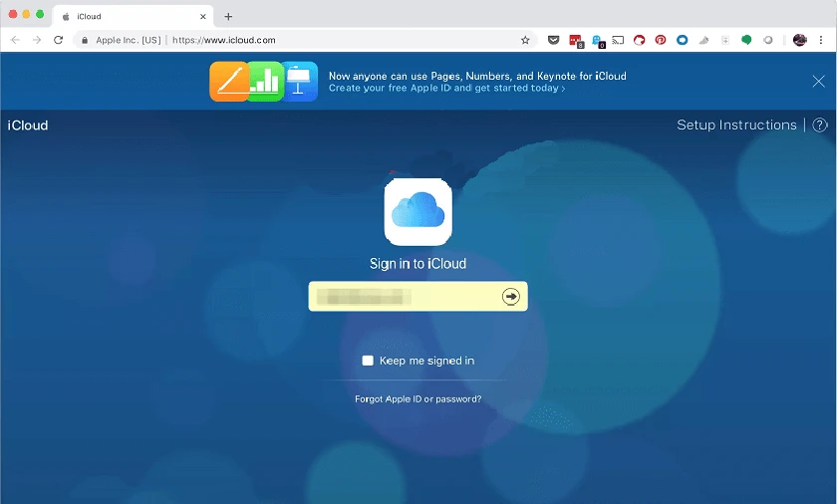Click the red circular extension left of Pinterest
837x504 pixels.
tap(639, 40)
